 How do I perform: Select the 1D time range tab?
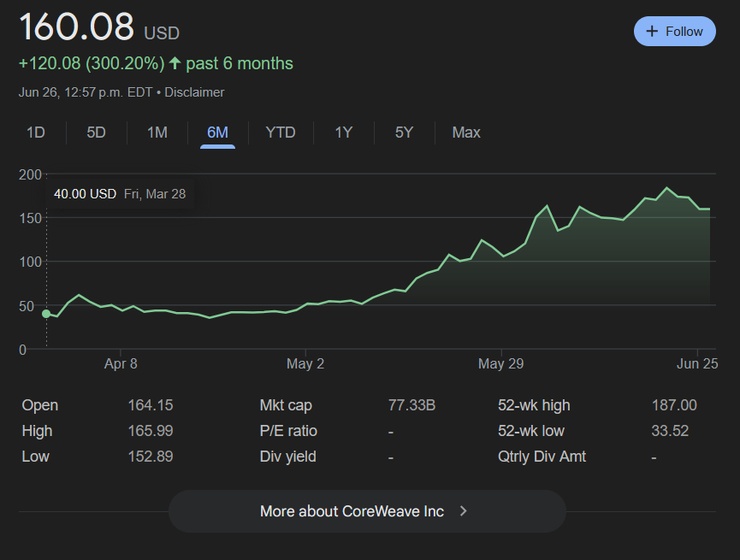coord(36,133)
